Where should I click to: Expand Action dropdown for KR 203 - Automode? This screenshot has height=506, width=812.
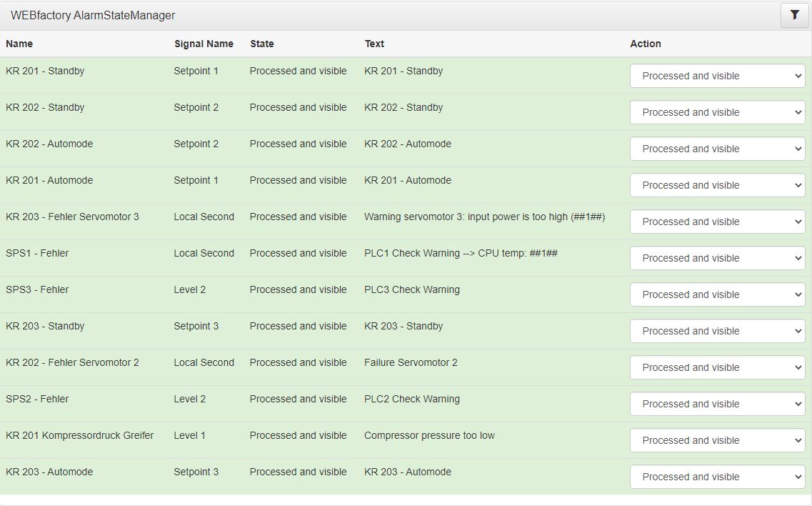coord(717,477)
